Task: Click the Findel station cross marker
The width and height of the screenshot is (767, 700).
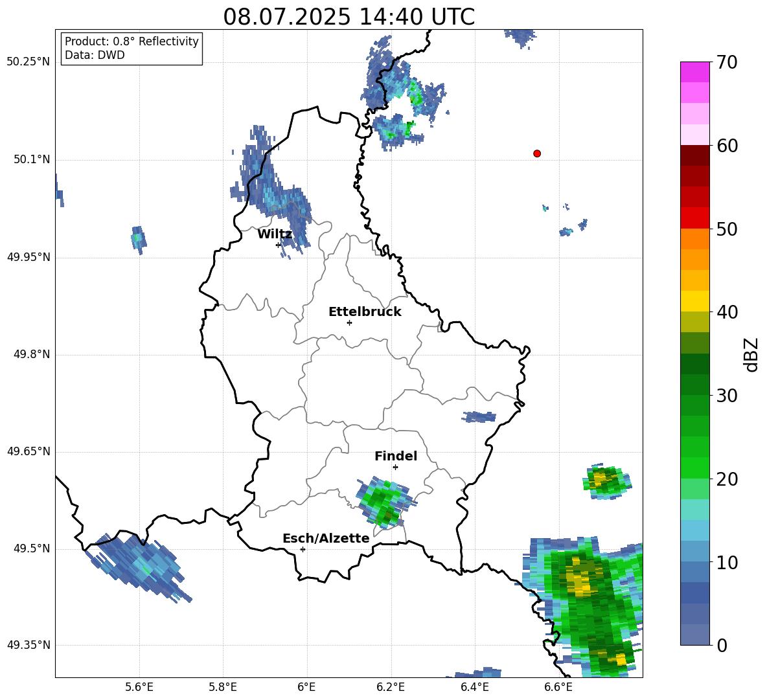Action: (395, 468)
